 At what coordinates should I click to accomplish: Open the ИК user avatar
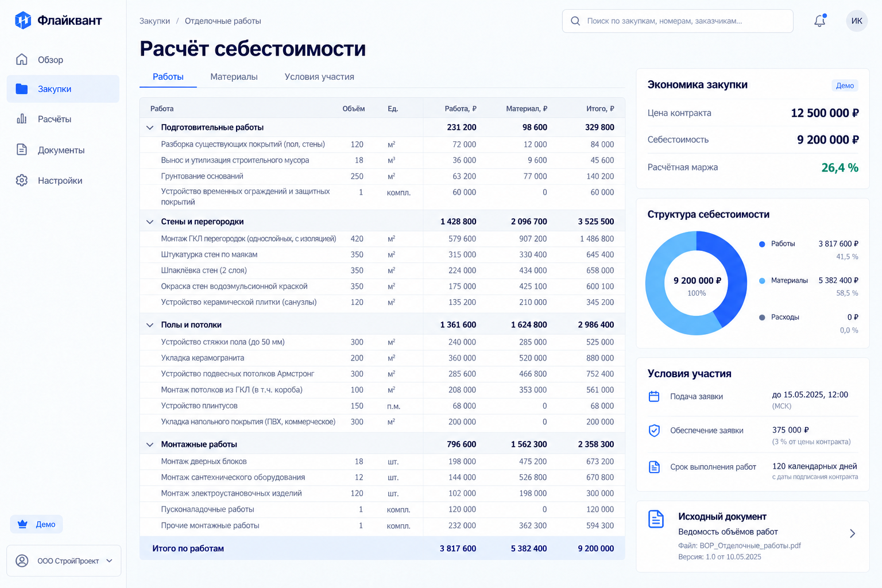[x=857, y=21]
